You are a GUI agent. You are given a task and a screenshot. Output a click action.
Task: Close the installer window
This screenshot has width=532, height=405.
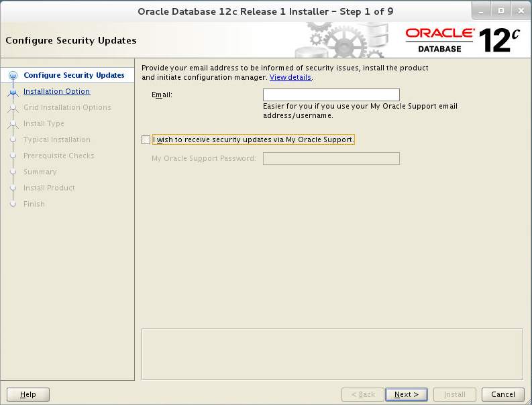coord(521,11)
